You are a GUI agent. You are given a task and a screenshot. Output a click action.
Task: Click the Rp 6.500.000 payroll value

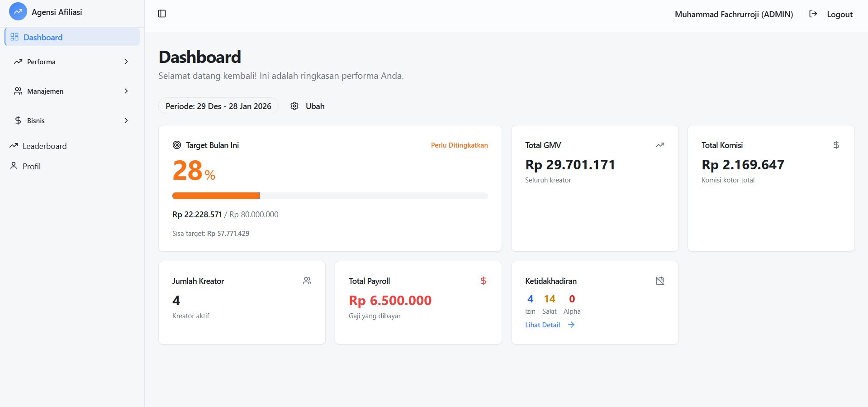[x=390, y=300]
